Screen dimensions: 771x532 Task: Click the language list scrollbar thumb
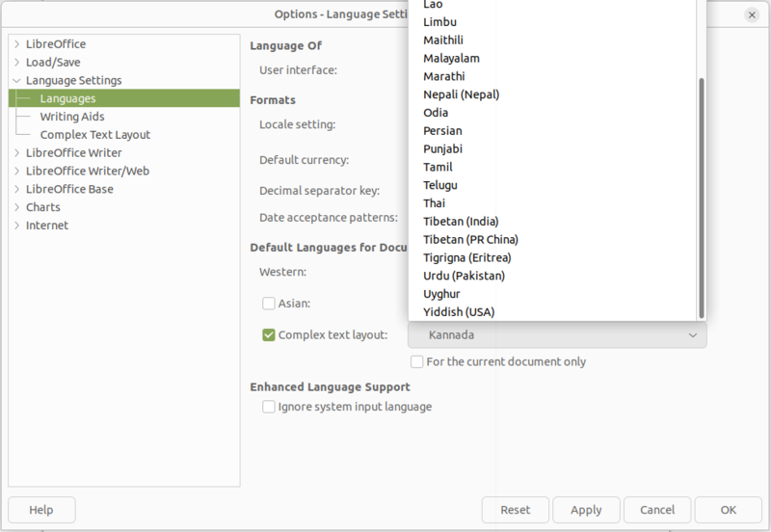(x=702, y=199)
